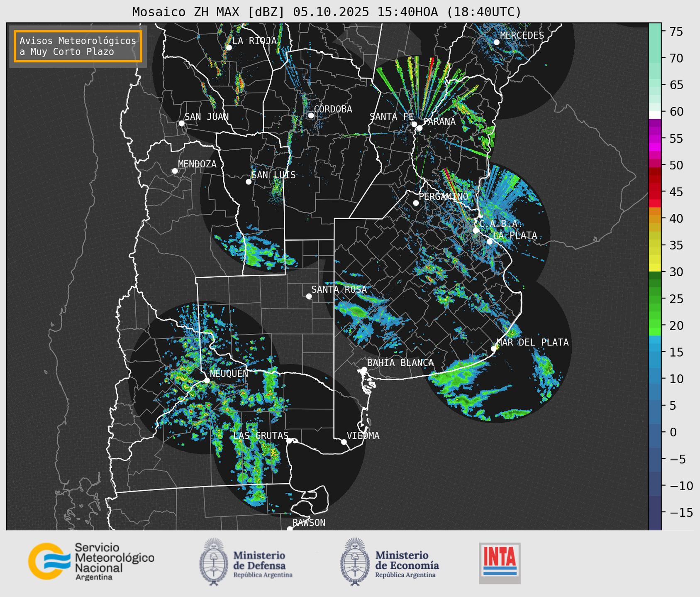Click the INTA logo
This screenshot has height=597, width=700.
tap(500, 563)
